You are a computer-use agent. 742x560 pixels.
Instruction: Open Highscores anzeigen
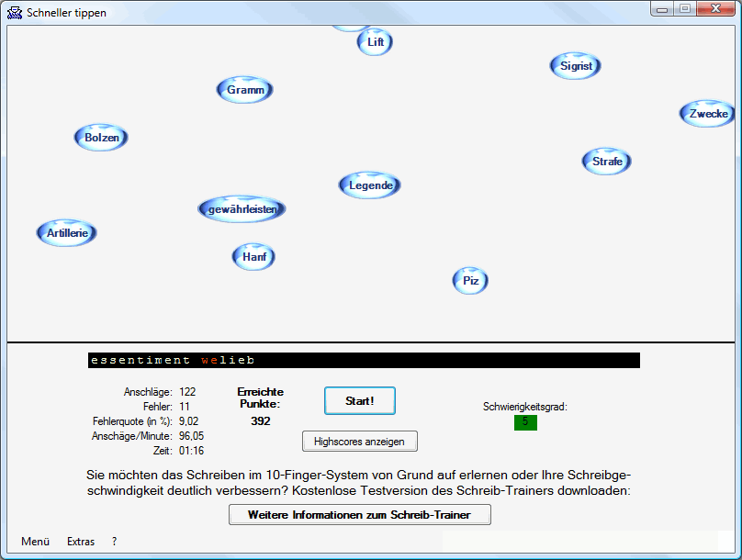pyautogui.click(x=359, y=442)
